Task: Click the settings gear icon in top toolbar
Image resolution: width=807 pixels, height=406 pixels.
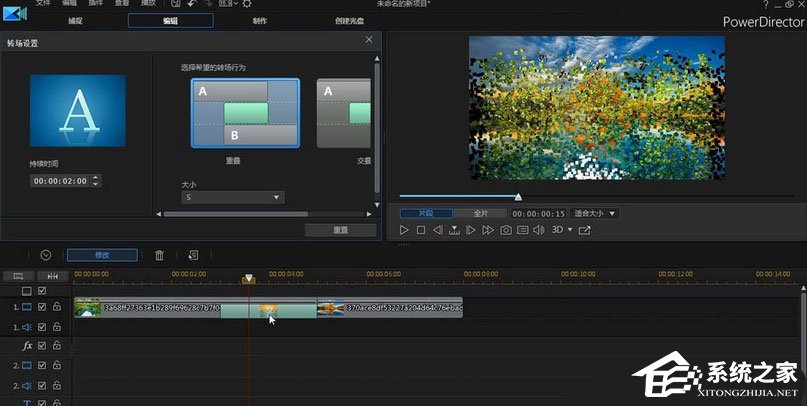Action: [247, 5]
